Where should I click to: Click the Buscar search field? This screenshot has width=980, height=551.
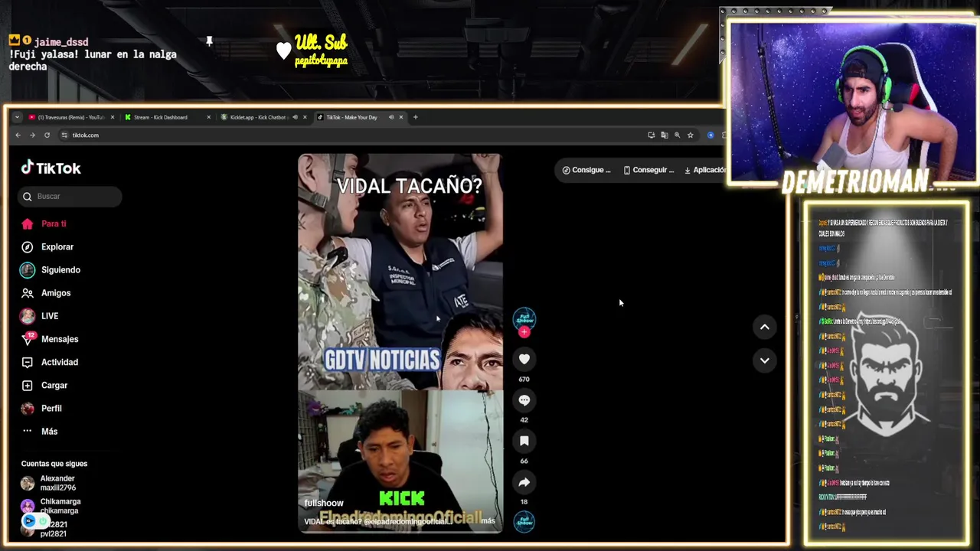click(70, 197)
